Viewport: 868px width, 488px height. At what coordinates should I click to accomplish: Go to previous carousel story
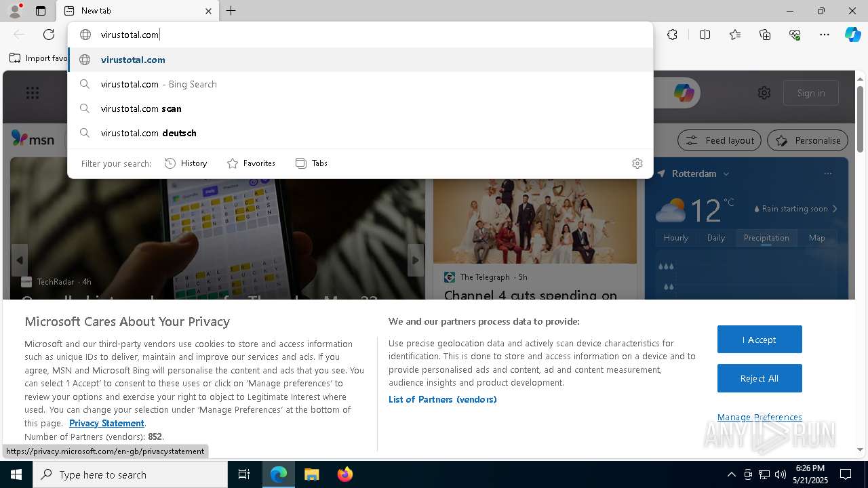click(x=20, y=260)
